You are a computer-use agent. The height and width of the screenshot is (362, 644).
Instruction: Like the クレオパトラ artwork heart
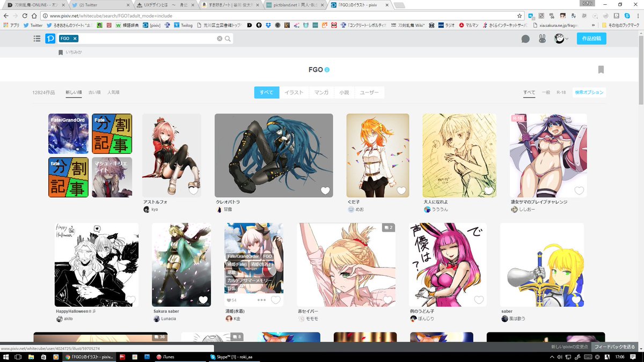click(x=325, y=190)
